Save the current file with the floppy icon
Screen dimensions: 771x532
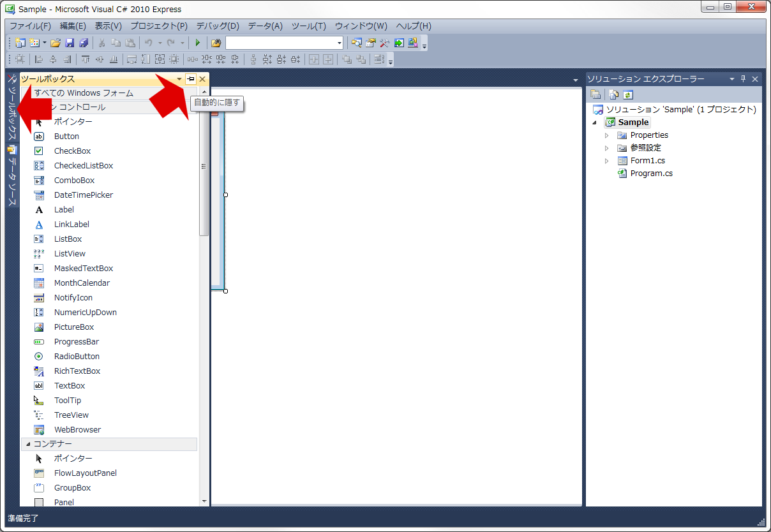click(70, 43)
